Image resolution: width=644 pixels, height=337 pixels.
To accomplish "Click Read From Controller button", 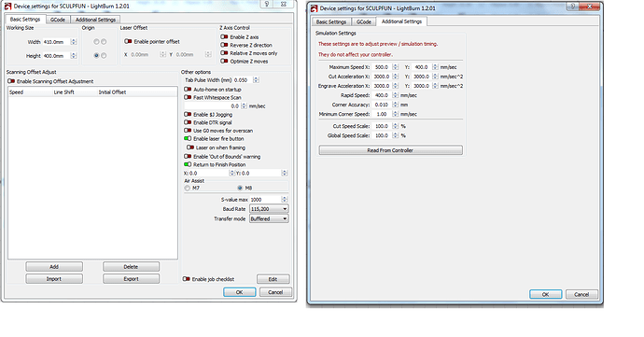I will pyautogui.click(x=390, y=150).
